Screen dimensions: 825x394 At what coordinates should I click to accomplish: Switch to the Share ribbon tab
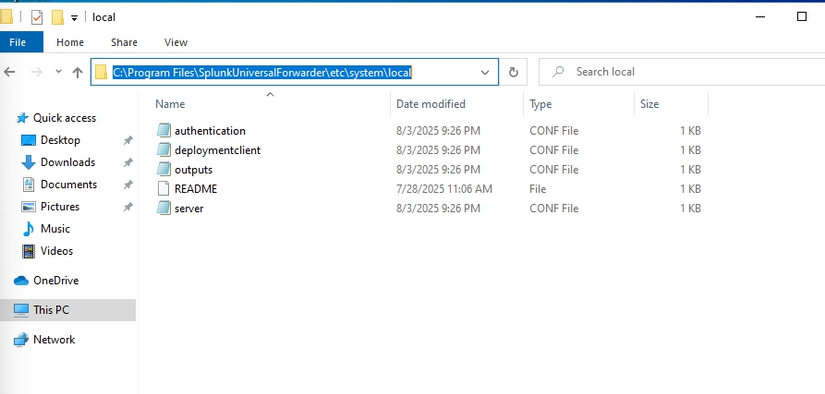124,42
